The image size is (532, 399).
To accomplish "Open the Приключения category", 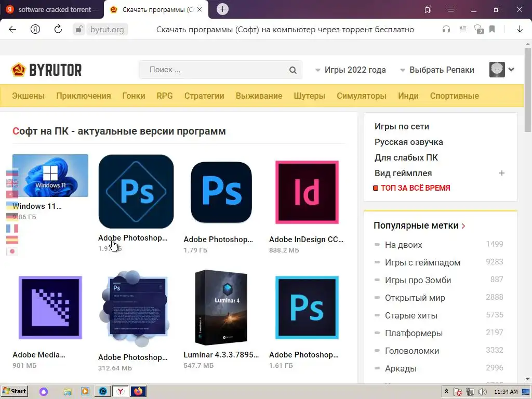I will 84,96.
